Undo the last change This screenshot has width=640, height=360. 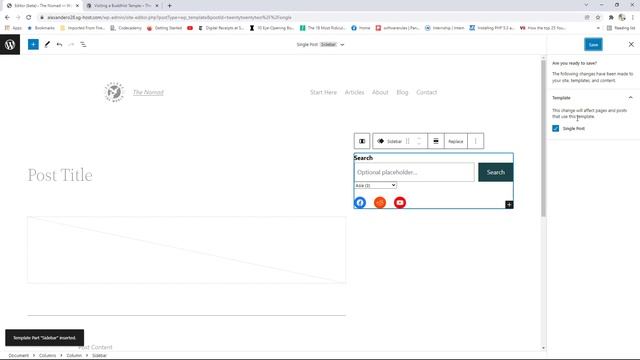60,44
